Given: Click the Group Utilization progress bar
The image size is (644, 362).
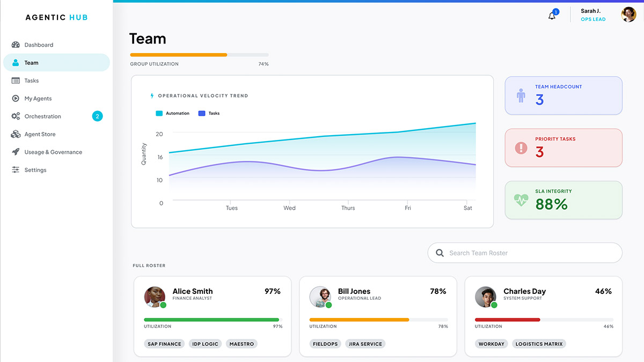Looking at the screenshot, I should pos(199,55).
